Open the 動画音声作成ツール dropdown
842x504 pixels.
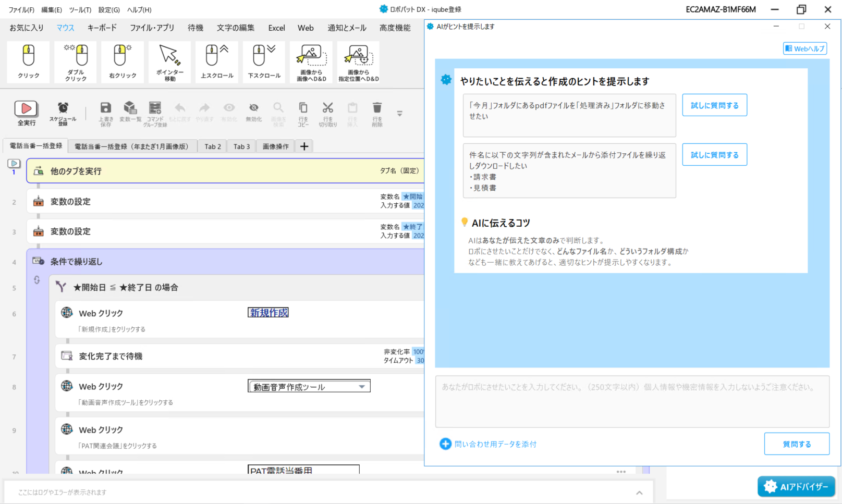361,386
